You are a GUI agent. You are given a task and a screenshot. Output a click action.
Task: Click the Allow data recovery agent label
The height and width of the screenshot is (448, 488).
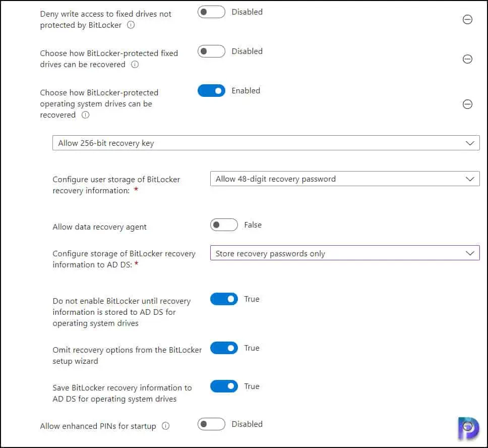click(100, 227)
